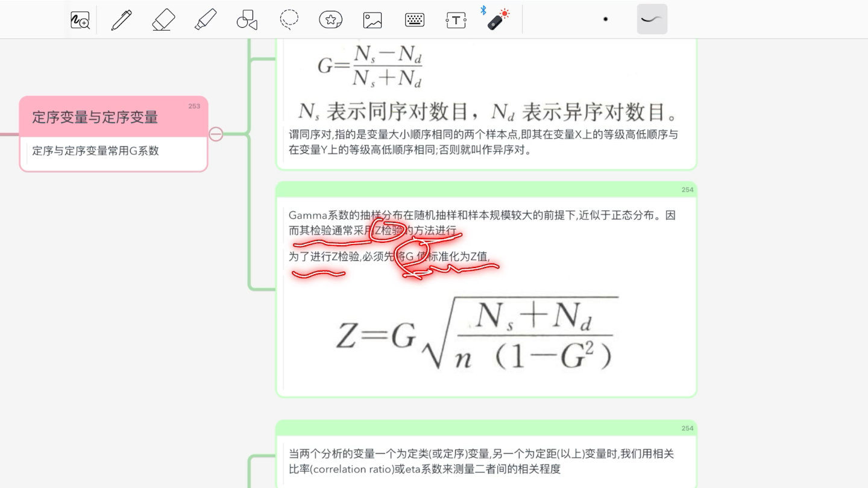Image resolution: width=868 pixels, height=488 pixels.
Task: Click the green header of the eta系数 card
Action: click(x=486, y=428)
